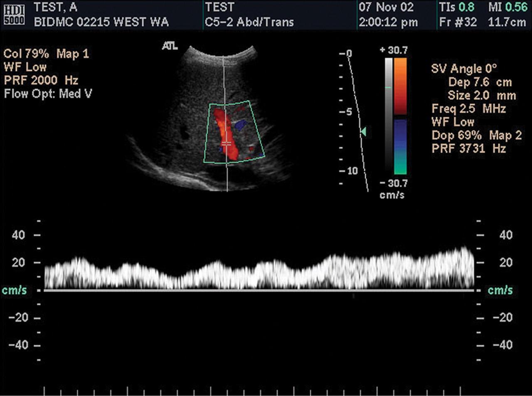Click the HDI 5000 logo
532x396 pixels.
click(14, 15)
